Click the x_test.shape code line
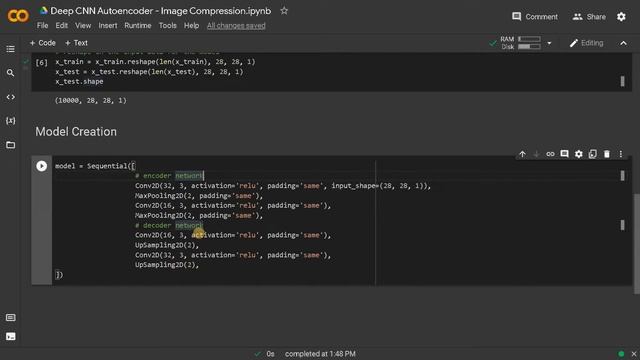 pos(79,82)
